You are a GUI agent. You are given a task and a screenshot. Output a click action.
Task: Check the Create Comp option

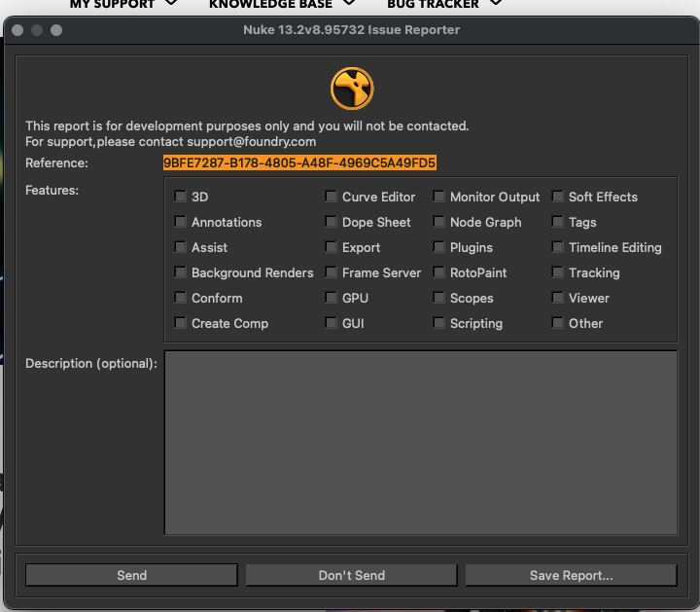181,323
